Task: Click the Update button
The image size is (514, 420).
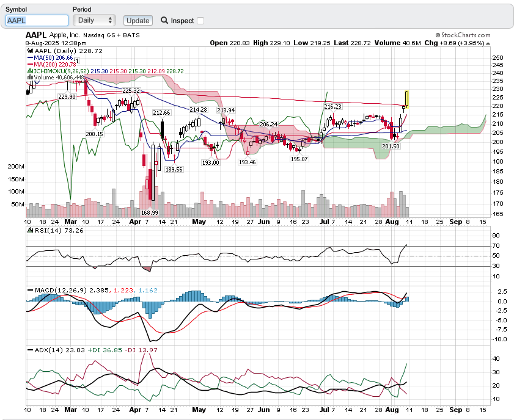Action: click(x=138, y=20)
